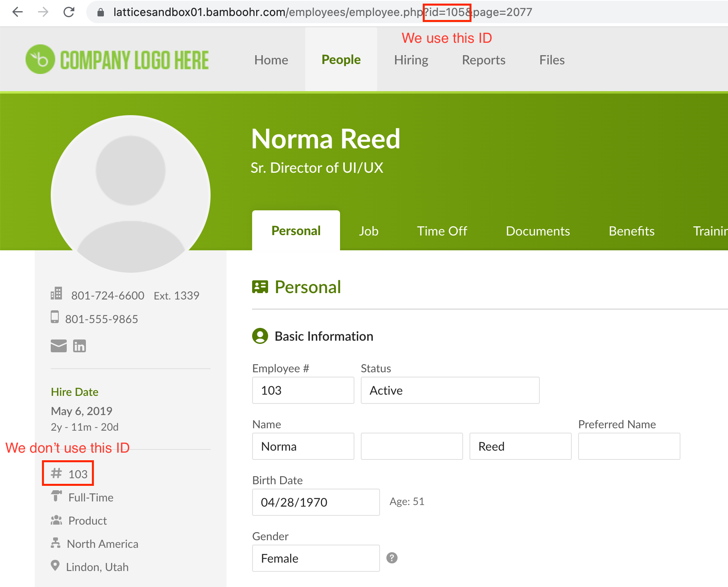Open the Birth Date picker field
This screenshot has height=587, width=728.
pos(315,502)
